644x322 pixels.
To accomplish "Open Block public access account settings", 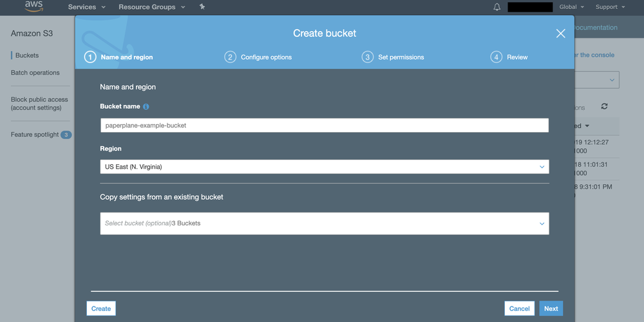I will pyautogui.click(x=39, y=104).
